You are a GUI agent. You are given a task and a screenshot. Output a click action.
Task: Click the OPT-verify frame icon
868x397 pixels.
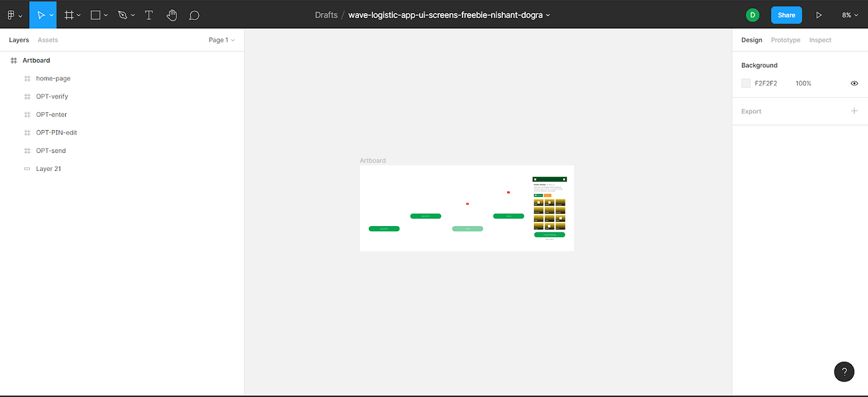click(x=27, y=96)
